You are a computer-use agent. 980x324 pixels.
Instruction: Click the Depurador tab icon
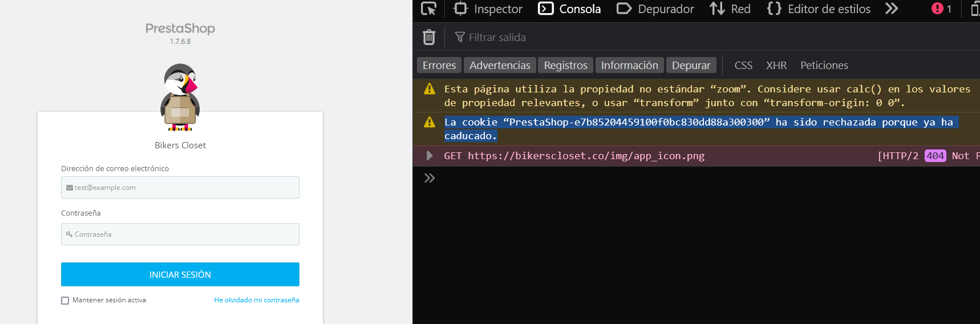tap(624, 9)
